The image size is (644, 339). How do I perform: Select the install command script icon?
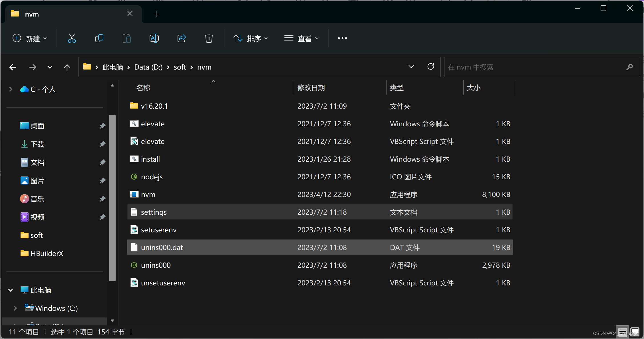point(134,159)
